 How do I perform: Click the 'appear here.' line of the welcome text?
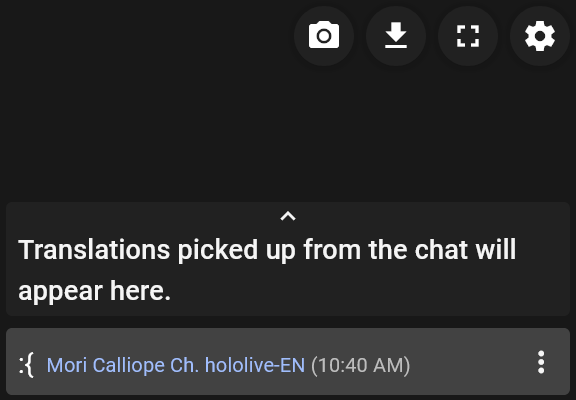94,291
